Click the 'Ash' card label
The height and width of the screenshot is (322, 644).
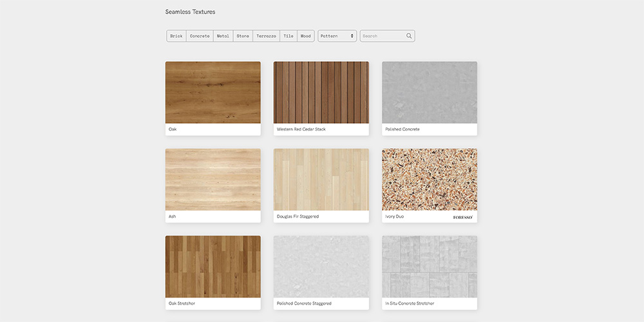point(172,216)
